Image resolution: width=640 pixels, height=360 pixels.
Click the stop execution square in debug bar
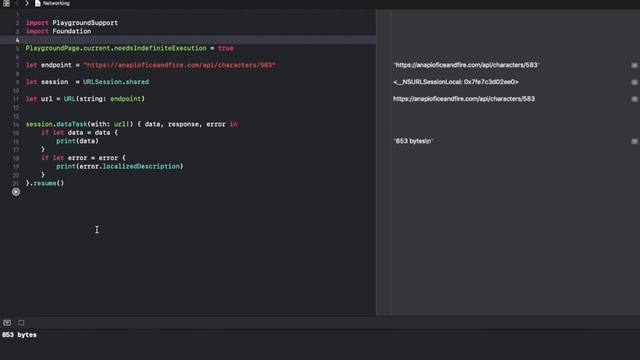click(21, 323)
